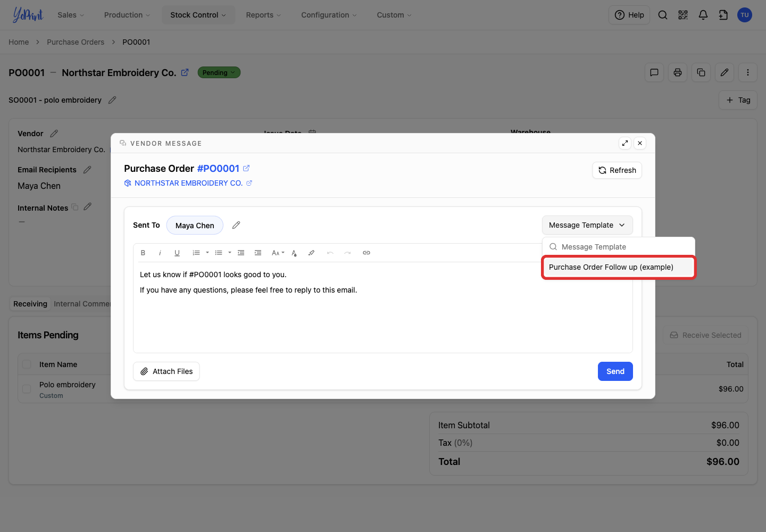766x532 pixels.
Task: Open the highlight color marker tool
Action: tap(311, 253)
